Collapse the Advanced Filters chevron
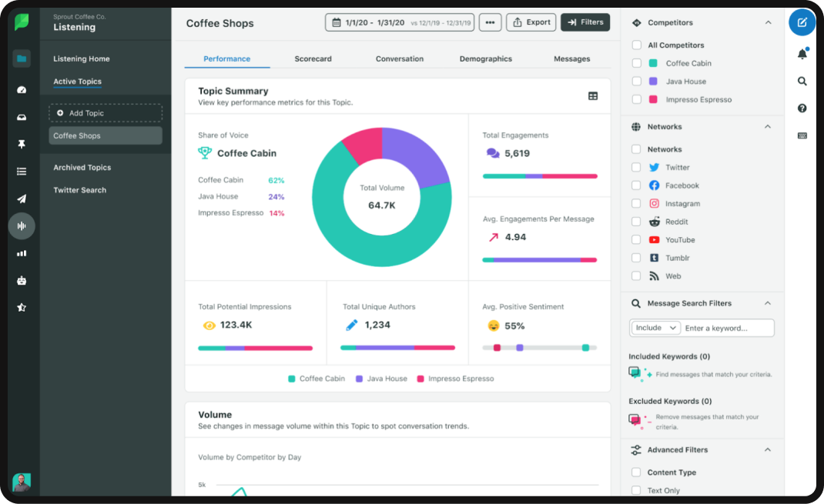This screenshot has height=504, width=824. point(768,450)
